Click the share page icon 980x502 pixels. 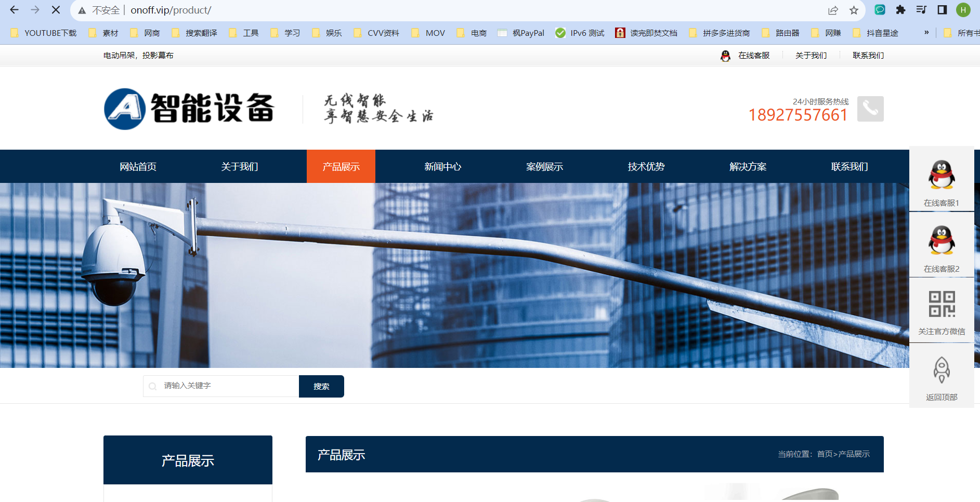pyautogui.click(x=833, y=10)
